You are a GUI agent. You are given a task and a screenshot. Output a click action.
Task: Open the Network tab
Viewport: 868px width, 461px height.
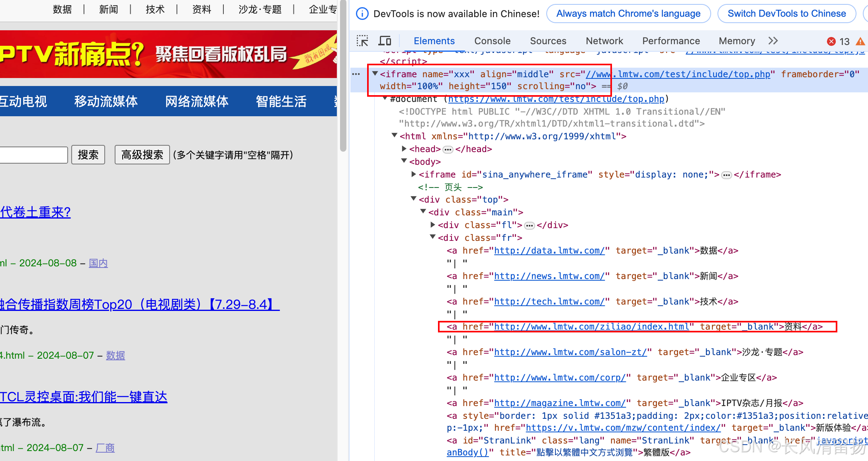click(x=604, y=41)
